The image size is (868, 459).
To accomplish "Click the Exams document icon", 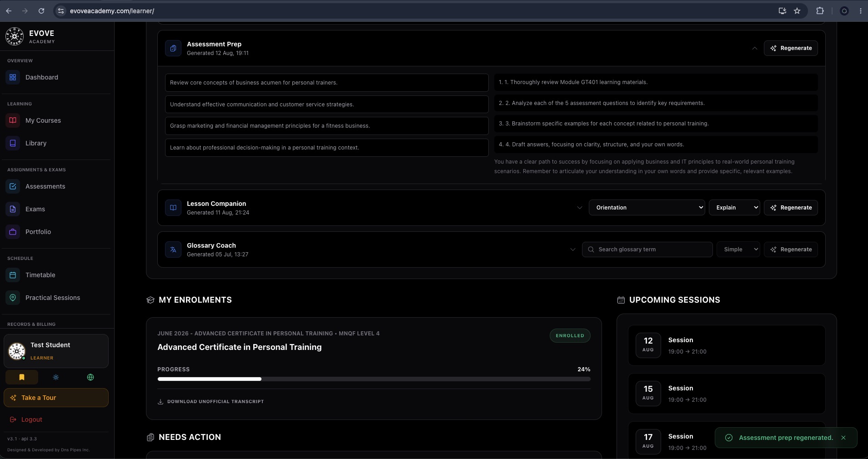I will [13, 209].
